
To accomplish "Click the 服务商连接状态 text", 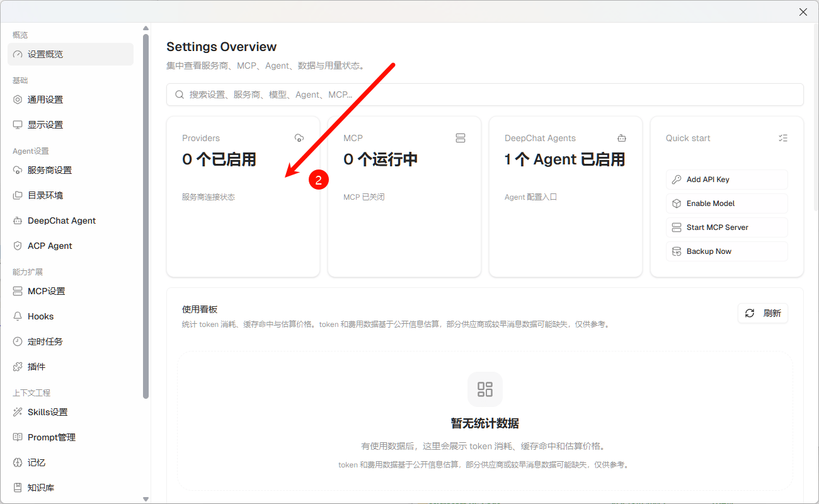I will point(209,197).
